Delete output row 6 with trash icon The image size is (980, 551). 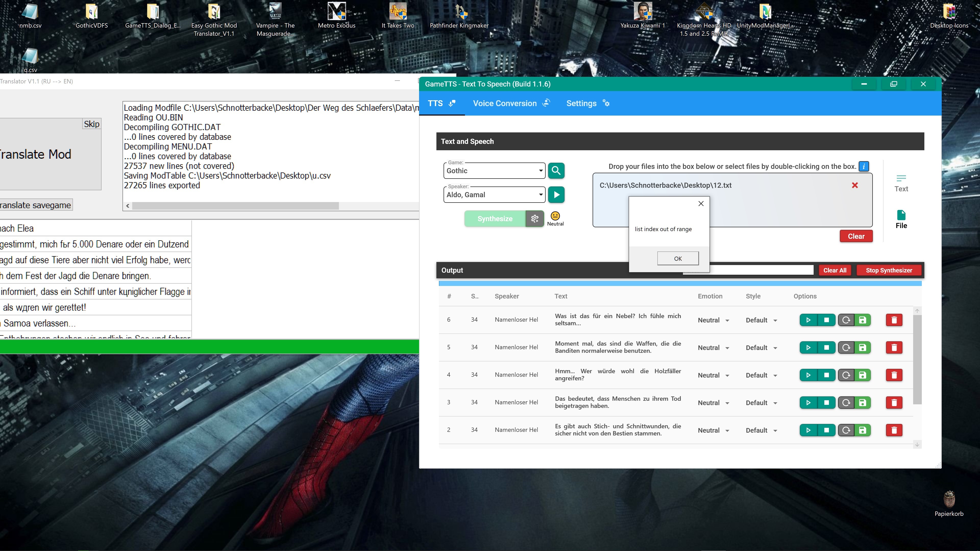coord(894,320)
